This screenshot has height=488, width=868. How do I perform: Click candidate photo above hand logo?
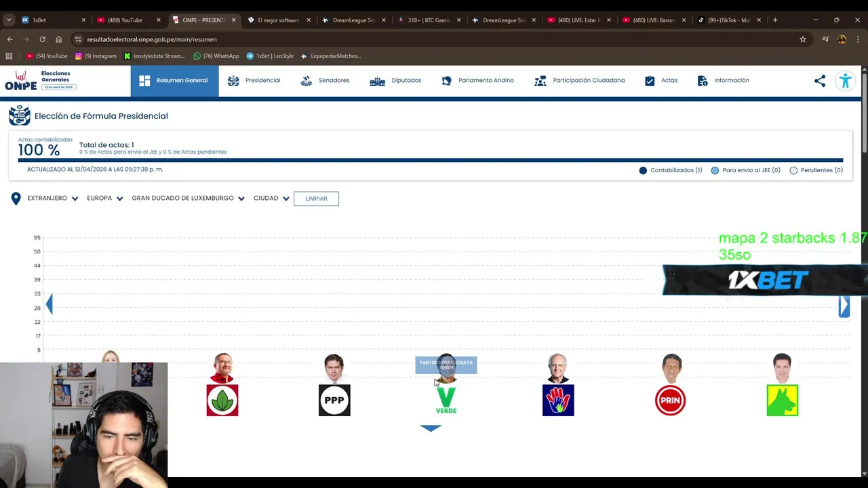[558, 368]
